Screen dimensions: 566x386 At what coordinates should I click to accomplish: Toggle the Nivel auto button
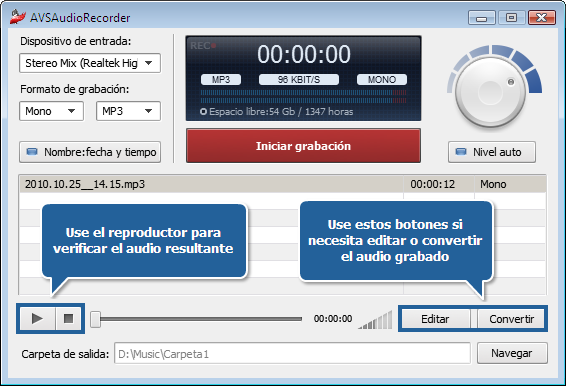pyautogui.click(x=492, y=152)
